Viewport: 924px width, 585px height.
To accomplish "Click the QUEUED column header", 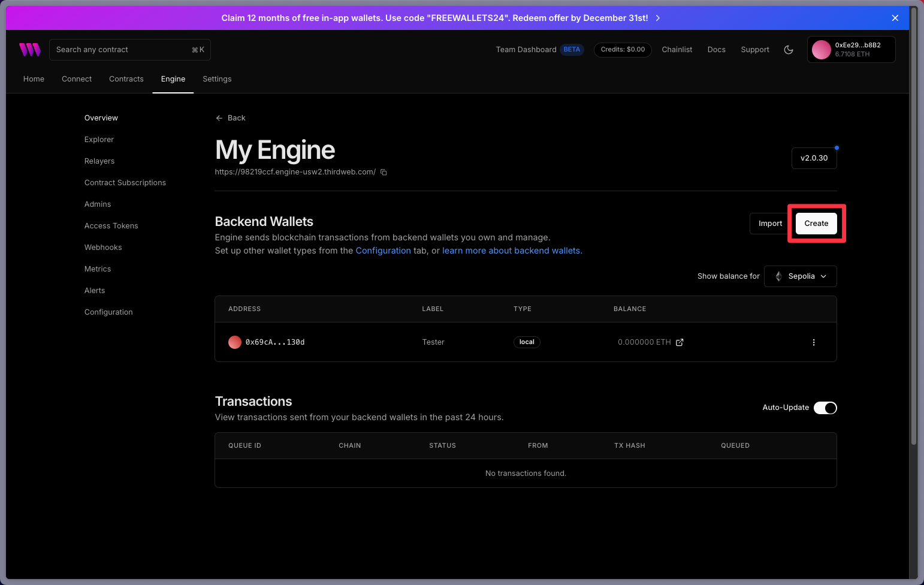I will click(735, 446).
